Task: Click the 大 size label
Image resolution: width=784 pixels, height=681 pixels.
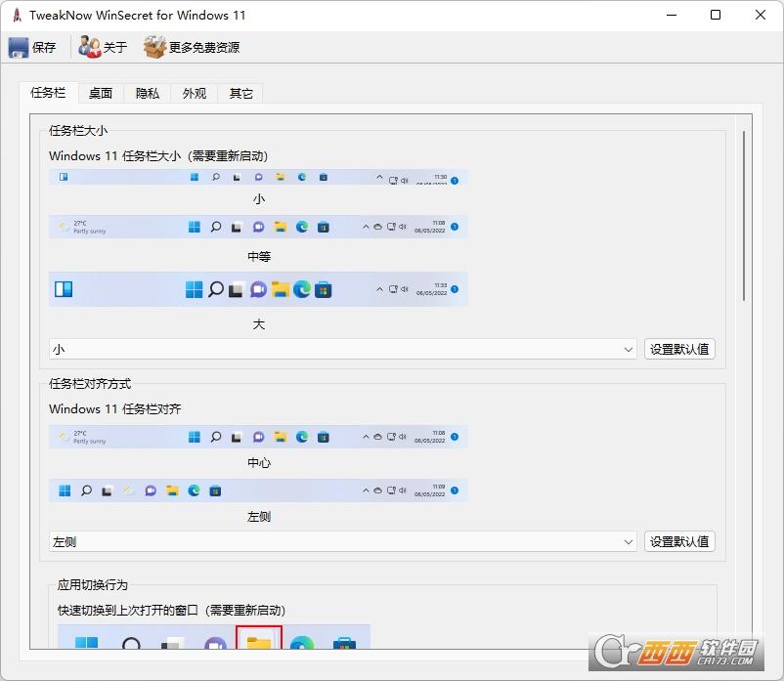Action: [x=258, y=324]
